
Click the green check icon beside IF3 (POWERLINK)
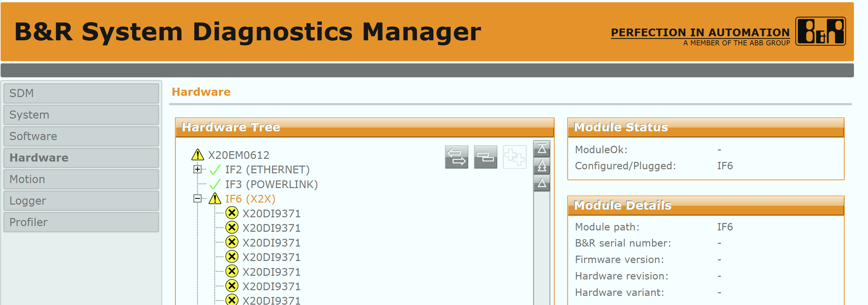pyautogui.click(x=215, y=184)
